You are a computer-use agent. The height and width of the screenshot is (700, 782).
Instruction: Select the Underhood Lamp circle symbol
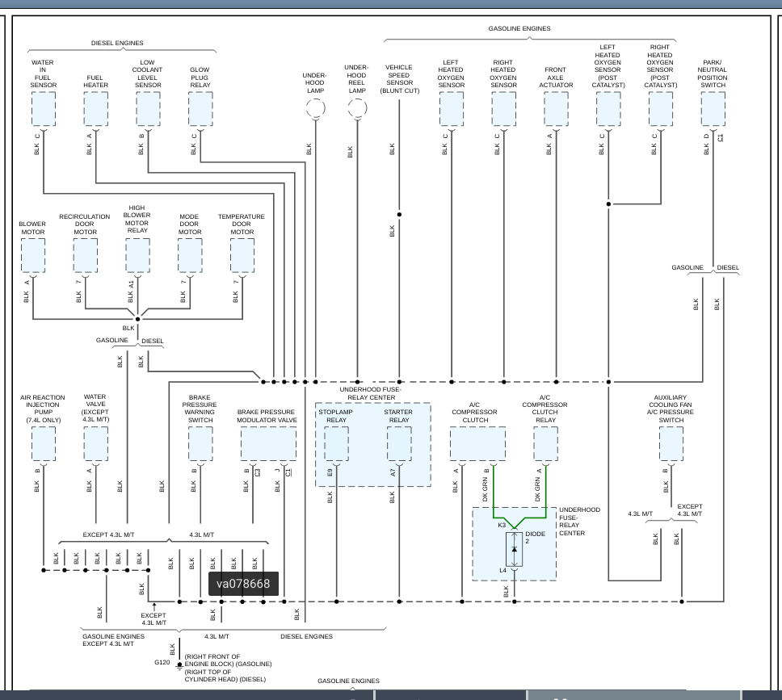coord(315,107)
